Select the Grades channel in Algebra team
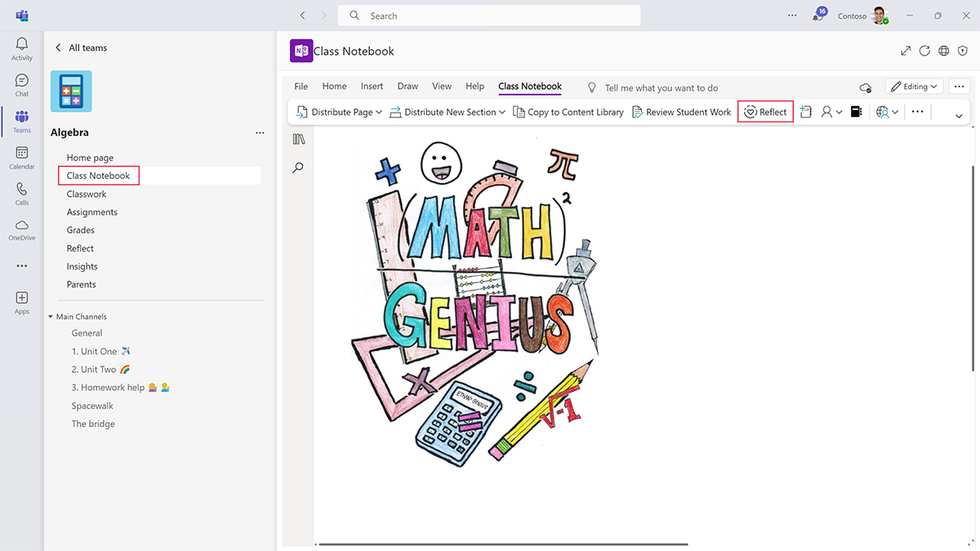Image resolution: width=980 pixels, height=551 pixels. coord(80,229)
